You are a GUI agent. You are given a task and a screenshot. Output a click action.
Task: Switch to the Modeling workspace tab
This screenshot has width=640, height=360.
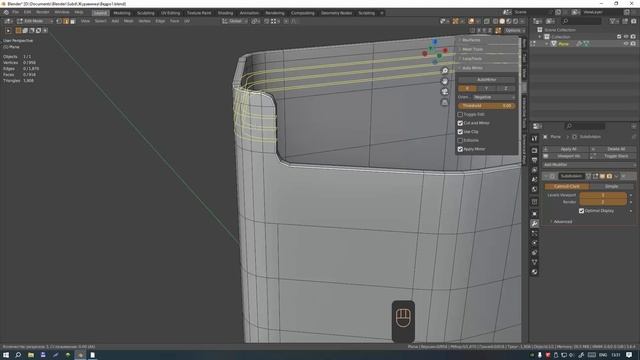click(x=122, y=13)
